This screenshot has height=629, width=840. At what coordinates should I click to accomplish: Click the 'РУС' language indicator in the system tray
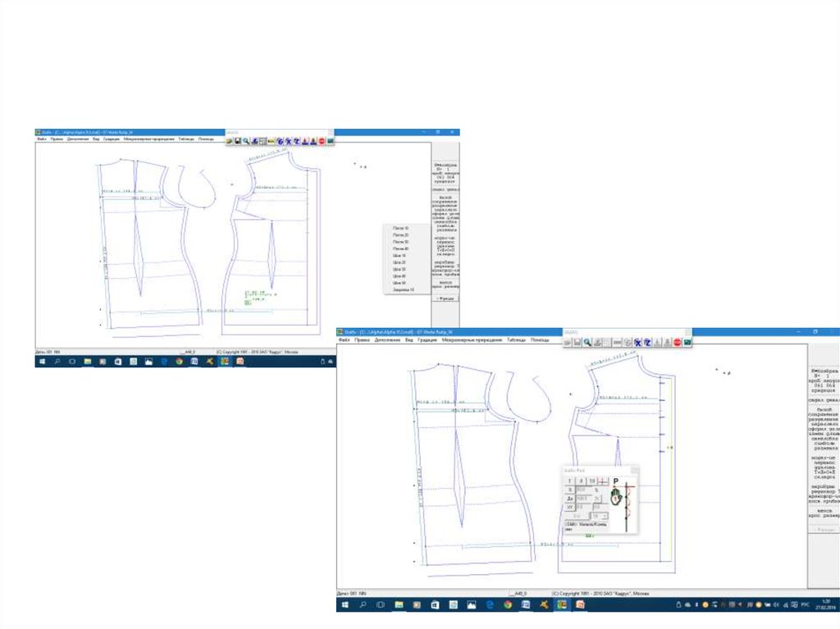pos(806,605)
